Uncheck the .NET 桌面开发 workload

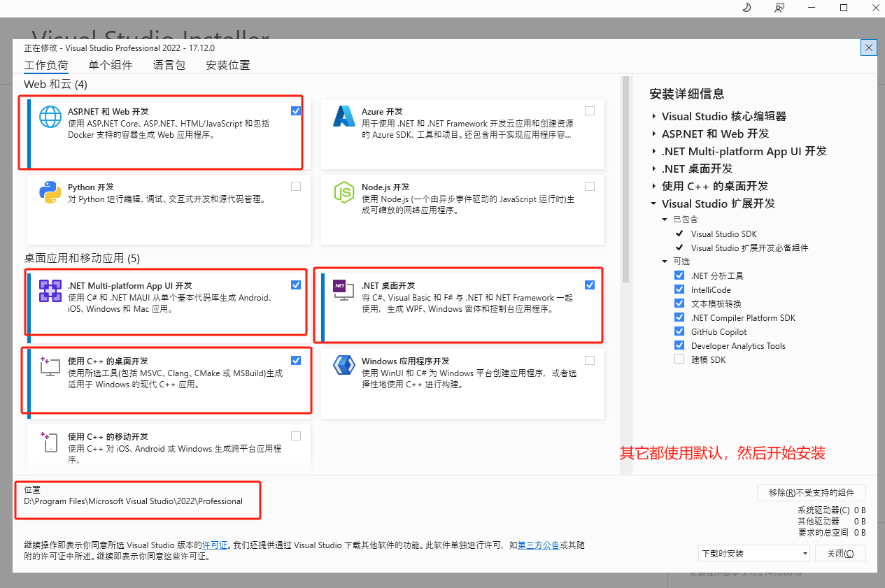pyautogui.click(x=590, y=285)
